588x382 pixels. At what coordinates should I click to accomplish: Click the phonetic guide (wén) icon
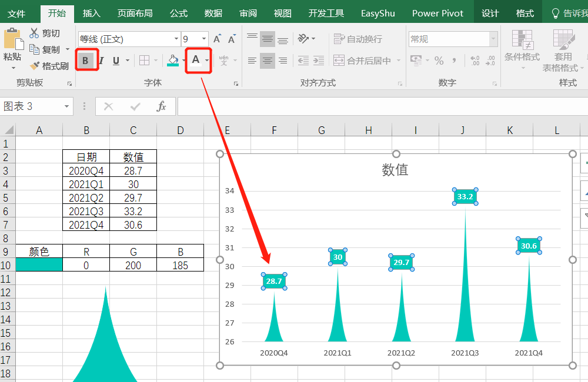click(224, 61)
